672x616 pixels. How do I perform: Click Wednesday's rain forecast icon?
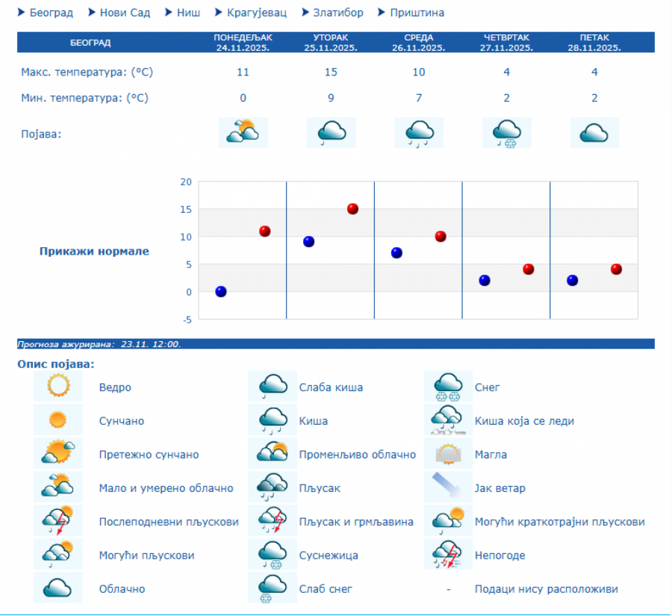(419, 133)
